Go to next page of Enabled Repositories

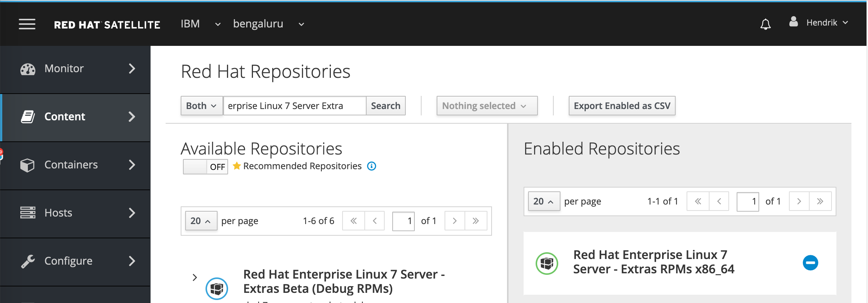tap(799, 201)
